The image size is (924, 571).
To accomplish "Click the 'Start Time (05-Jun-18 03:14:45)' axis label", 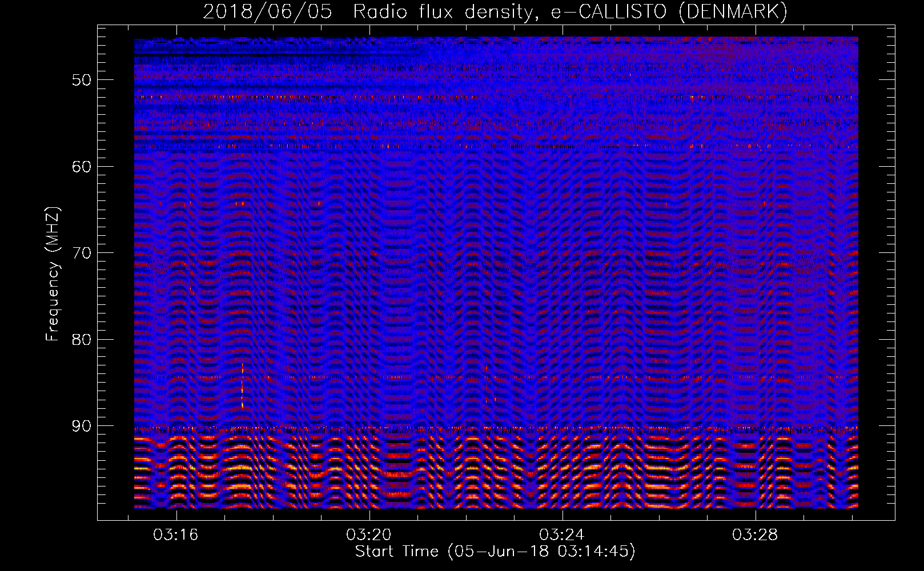I will coord(495,552).
